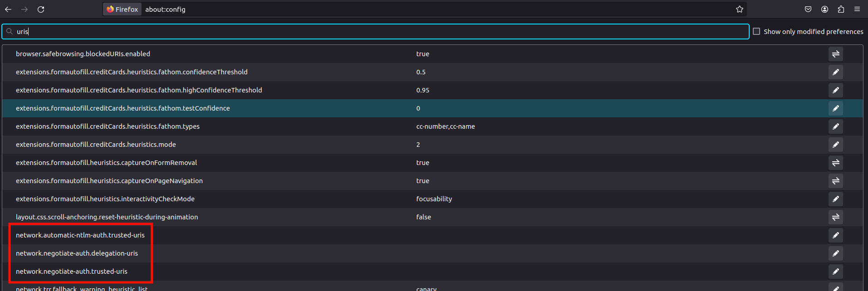The height and width of the screenshot is (291, 868).
Task: Edit network.negotiate-auth.trusted-uris value
Action: pos(836,272)
